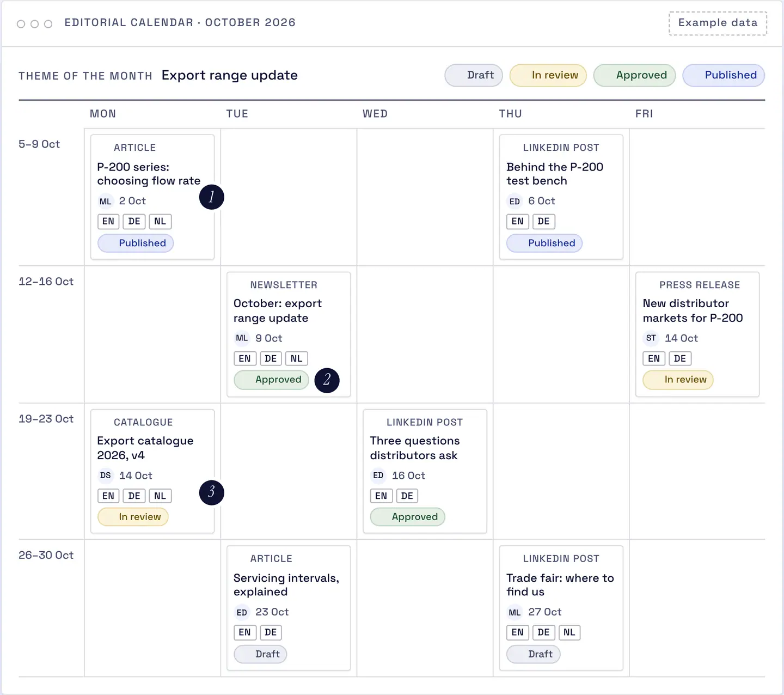The height and width of the screenshot is (695, 784).
Task: Click the Example data badge
Action: (x=718, y=23)
